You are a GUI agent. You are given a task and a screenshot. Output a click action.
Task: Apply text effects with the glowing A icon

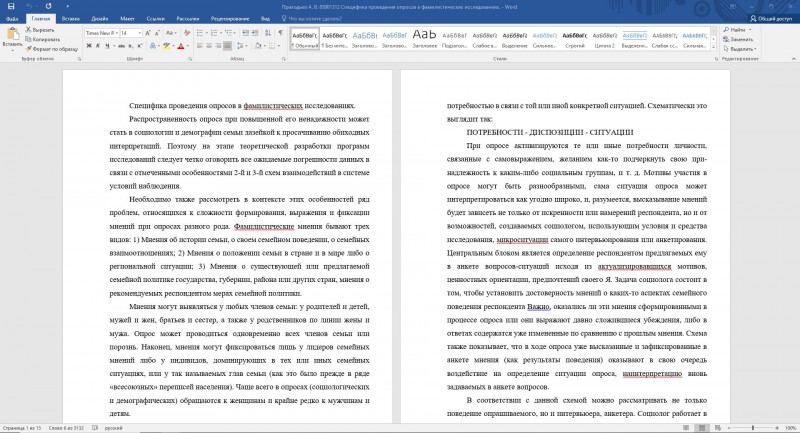click(x=153, y=46)
